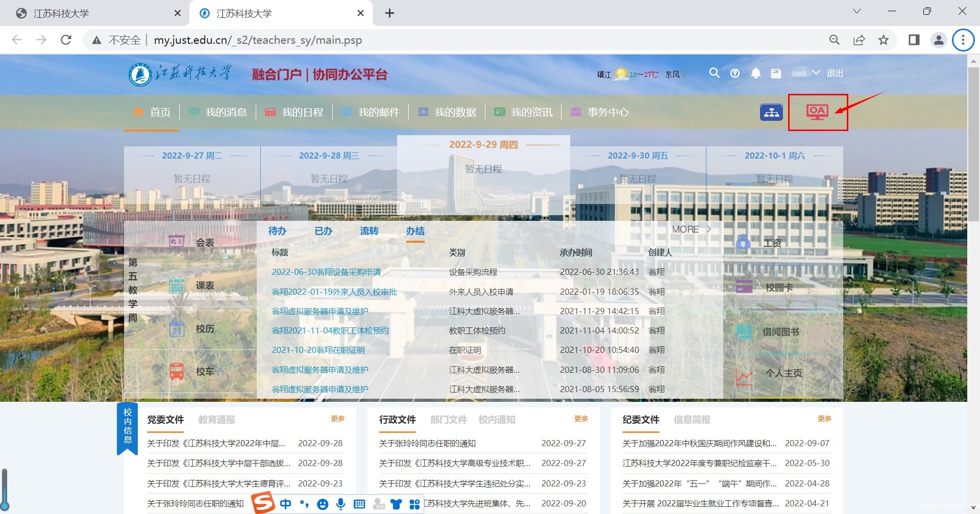The height and width of the screenshot is (514, 980).
Task: Toggle the browser side panel
Action: click(x=914, y=40)
